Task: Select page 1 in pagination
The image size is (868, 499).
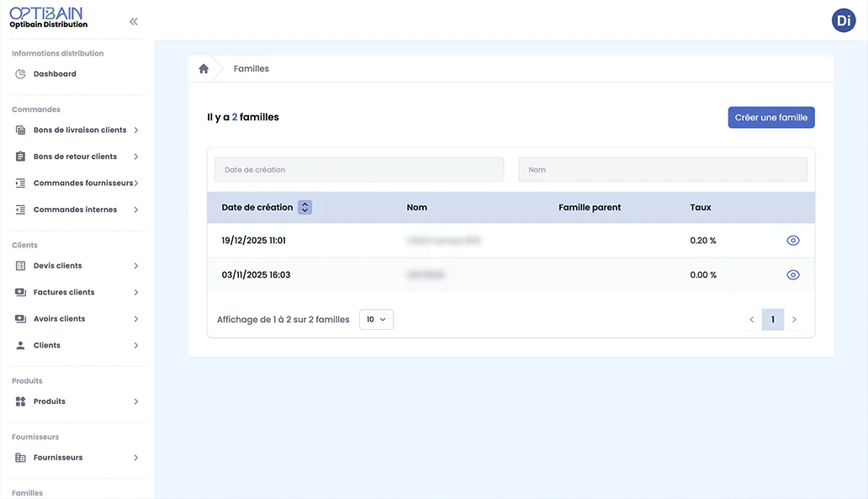Action: coord(773,320)
